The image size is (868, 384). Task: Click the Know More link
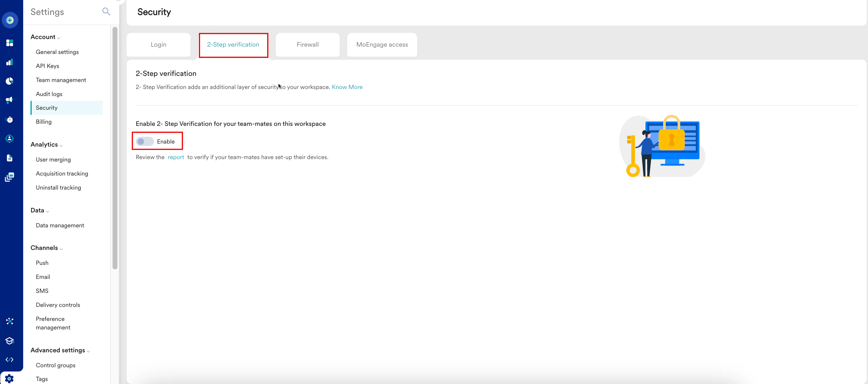click(347, 87)
